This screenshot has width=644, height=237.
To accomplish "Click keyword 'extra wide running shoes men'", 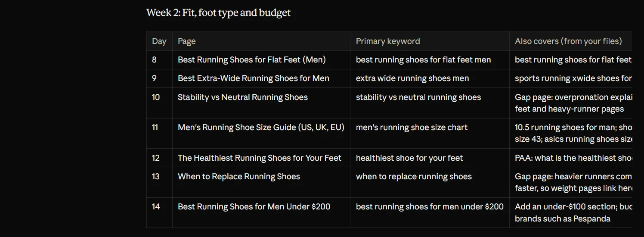I will pyautogui.click(x=412, y=78).
